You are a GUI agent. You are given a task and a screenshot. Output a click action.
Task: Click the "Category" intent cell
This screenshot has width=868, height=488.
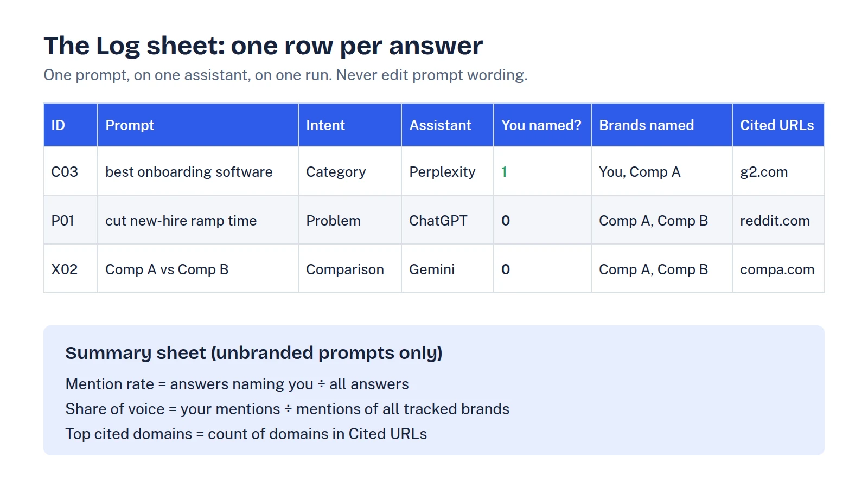[x=350, y=171]
